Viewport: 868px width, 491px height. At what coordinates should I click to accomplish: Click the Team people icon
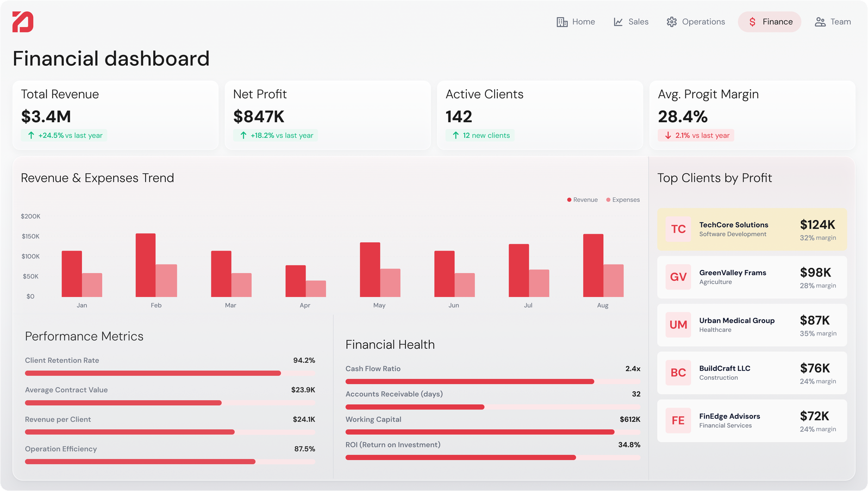coord(820,22)
